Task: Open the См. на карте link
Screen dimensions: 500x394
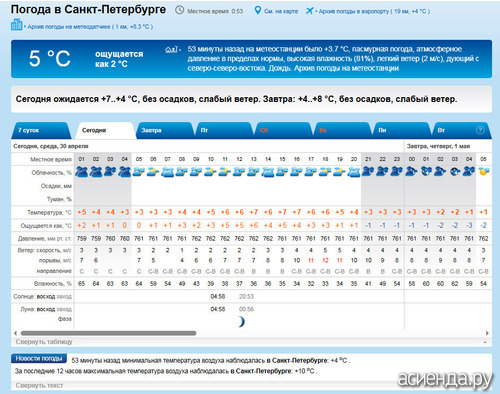Action: [x=281, y=11]
